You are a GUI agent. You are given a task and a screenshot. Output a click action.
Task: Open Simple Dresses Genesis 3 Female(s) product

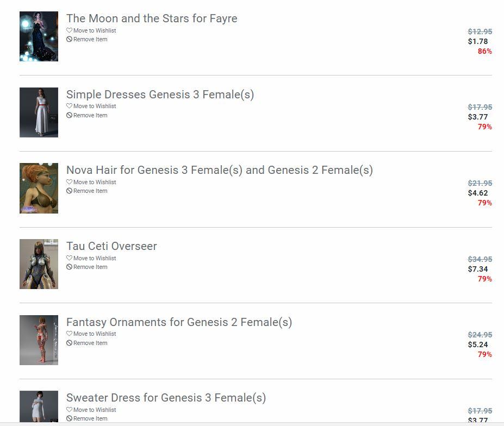coord(160,95)
